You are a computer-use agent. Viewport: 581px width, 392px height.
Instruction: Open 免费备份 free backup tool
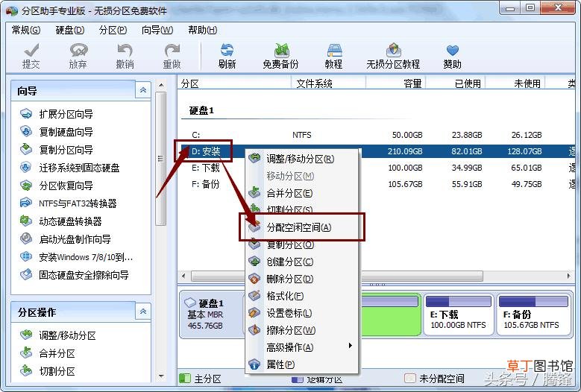pos(281,51)
